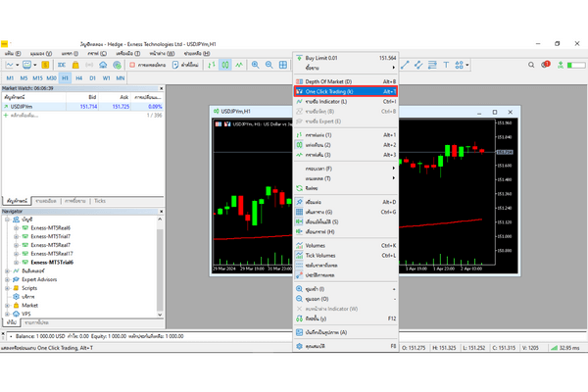588x392 pixels.
Task: Switch to the Ticks tab in Market Watch
Action: (x=100, y=200)
